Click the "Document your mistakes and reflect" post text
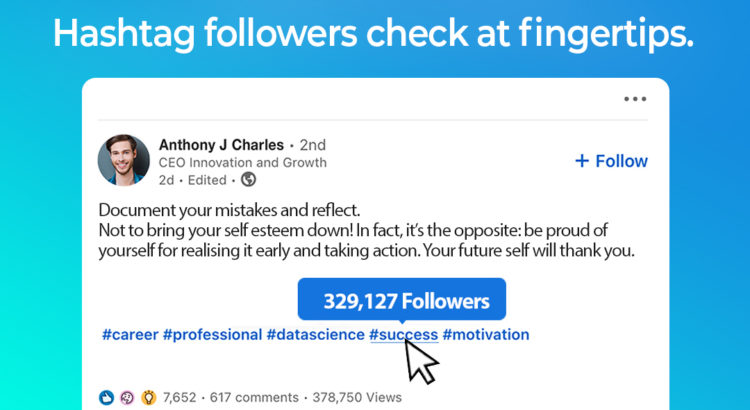Image resolution: width=750 pixels, height=410 pixels. [229, 211]
